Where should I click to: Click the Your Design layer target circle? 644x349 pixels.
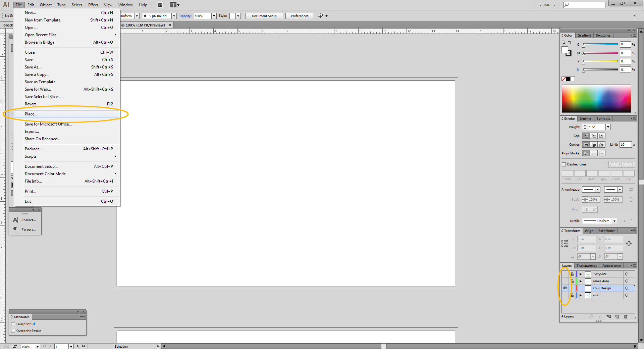click(x=627, y=288)
